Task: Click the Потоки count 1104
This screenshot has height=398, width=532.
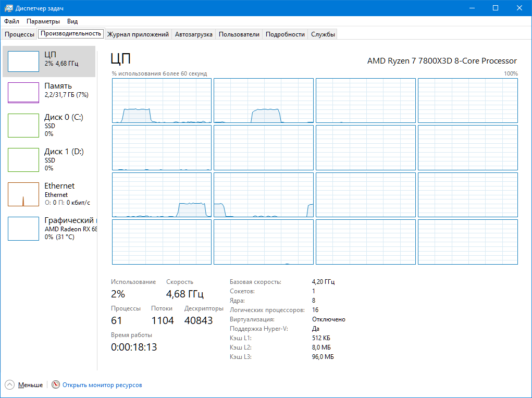Action: (x=163, y=320)
